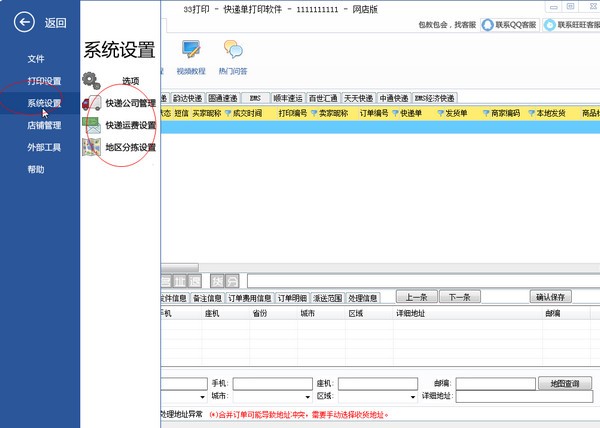Open 外部工具 in the sidebar
This screenshot has height=428, width=600.
click(44, 148)
